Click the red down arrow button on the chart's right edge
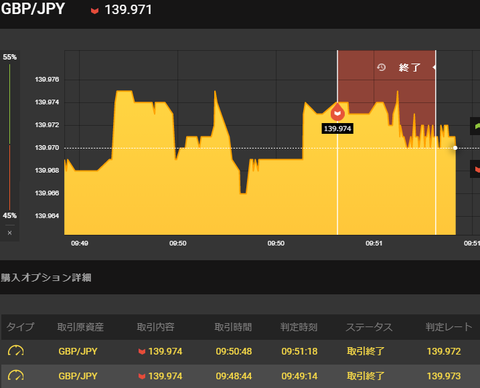Screen dimensions: 480x388 476,169
